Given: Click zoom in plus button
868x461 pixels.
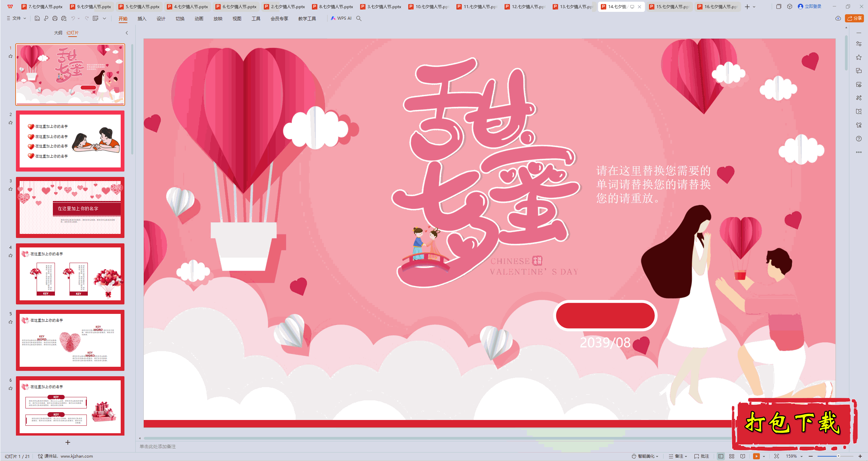Looking at the screenshot, I should click(860, 456).
